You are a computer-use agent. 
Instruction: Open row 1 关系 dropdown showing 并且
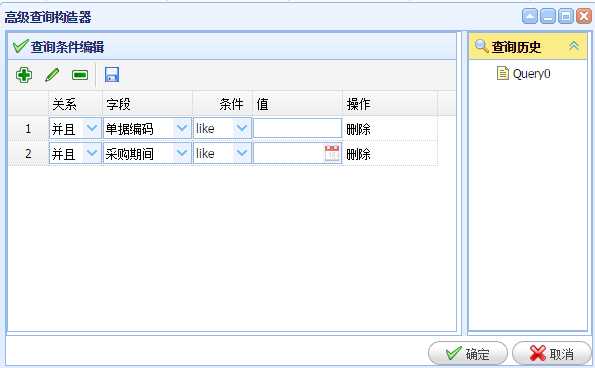pyautogui.click(x=92, y=128)
